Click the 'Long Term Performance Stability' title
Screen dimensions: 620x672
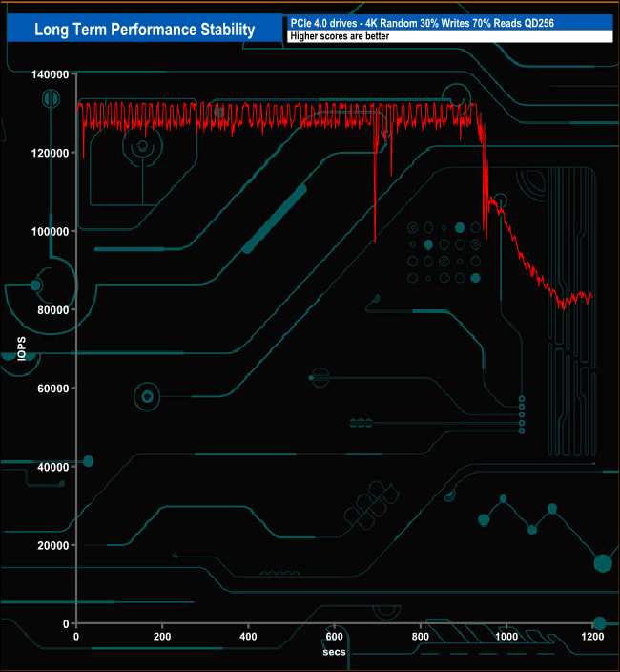point(144,30)
